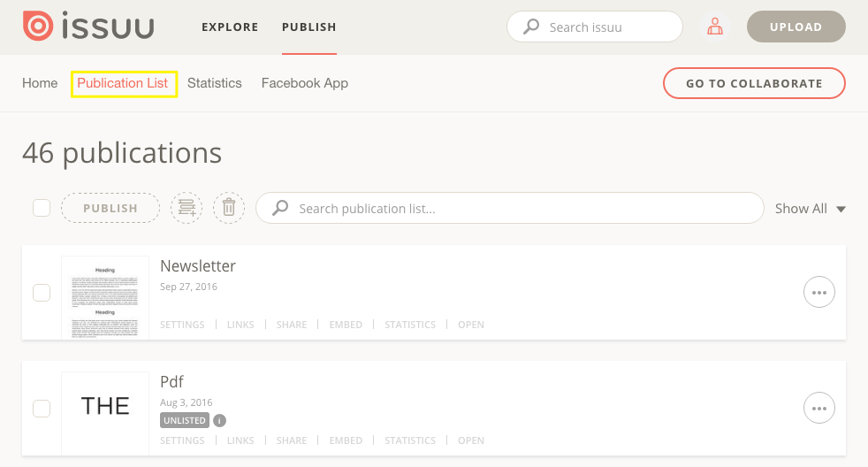The image size is (868, 467).
Task: Open Newsletter's Embed link
Action: point(346,325)
